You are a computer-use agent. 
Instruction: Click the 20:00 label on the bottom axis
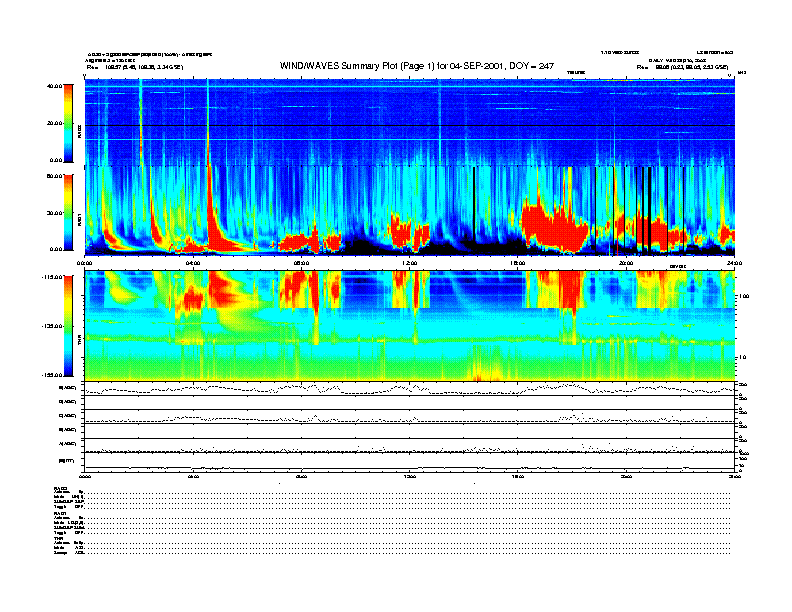(x=626, y=477)
